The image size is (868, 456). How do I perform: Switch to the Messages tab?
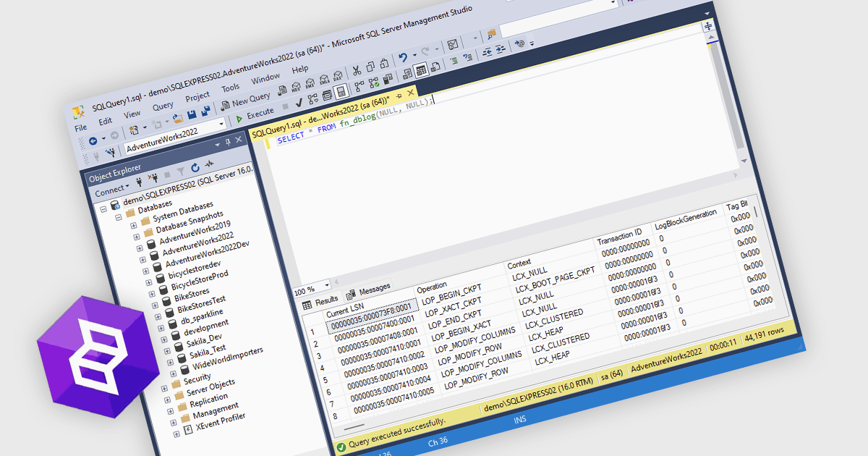coord(368,290)
